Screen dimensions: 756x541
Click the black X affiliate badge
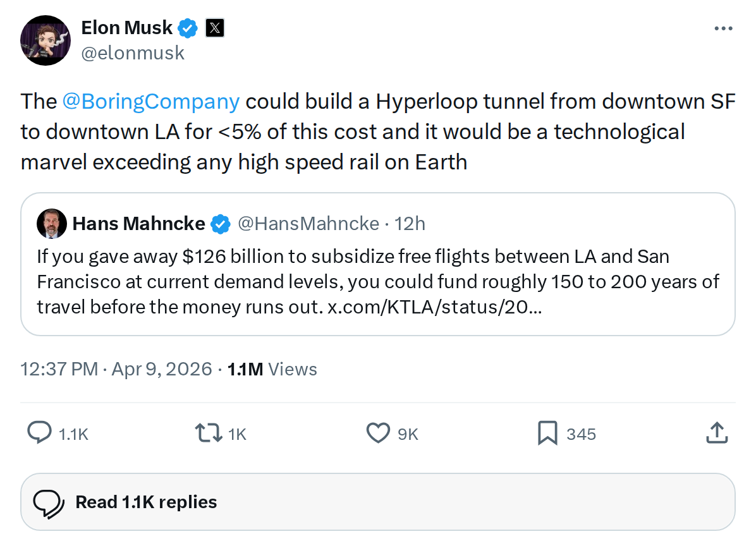(x=214, y=28)
